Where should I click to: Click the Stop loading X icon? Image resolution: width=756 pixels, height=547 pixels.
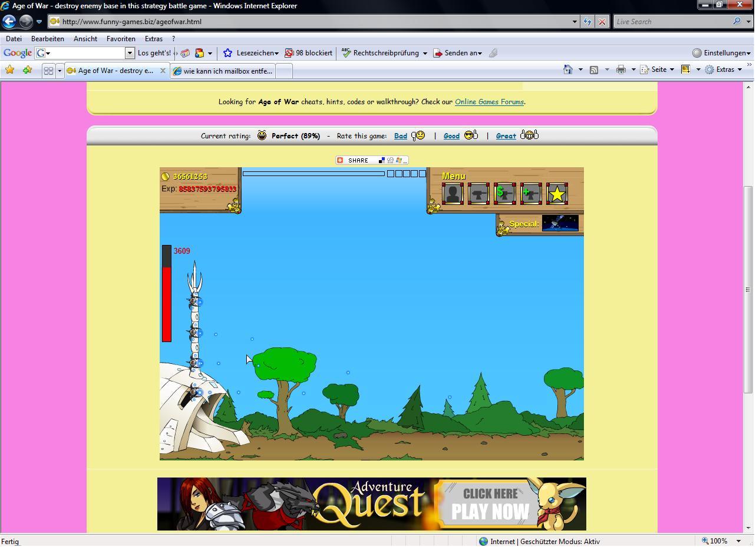[x=602, y=22]
